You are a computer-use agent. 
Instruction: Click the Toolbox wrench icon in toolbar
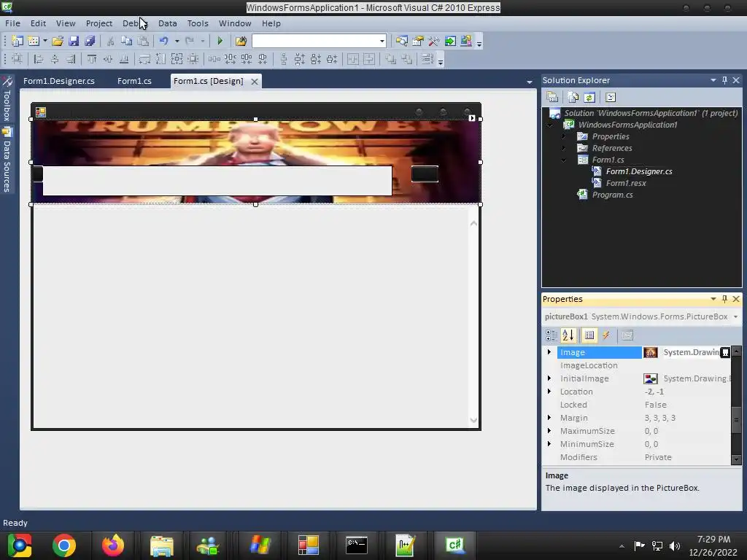tap(433, 41)
